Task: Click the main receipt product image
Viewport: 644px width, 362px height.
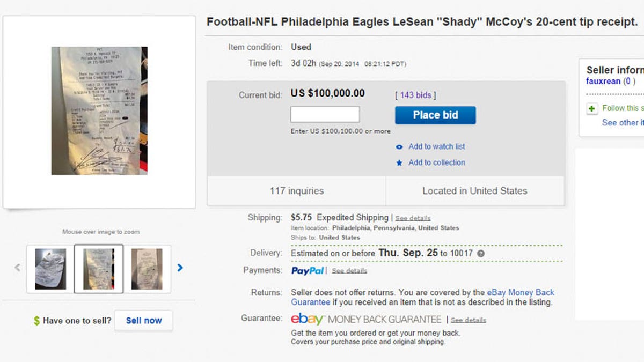Action: pyautogui.click(x=99, y=111)
